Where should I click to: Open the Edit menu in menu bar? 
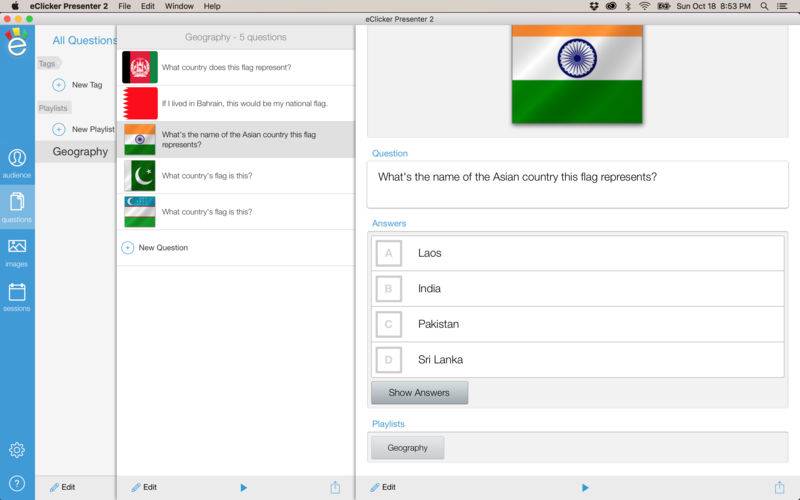(x=147, y=6)
